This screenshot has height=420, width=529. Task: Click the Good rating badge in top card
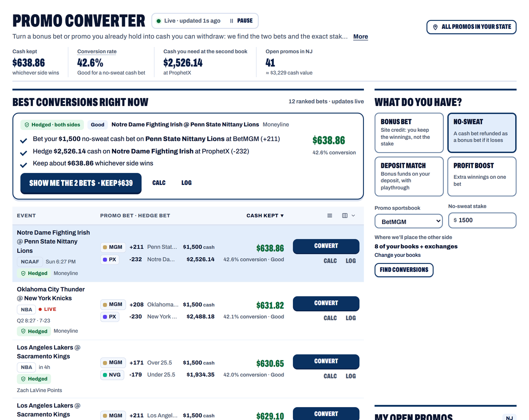tap(98, 125)
